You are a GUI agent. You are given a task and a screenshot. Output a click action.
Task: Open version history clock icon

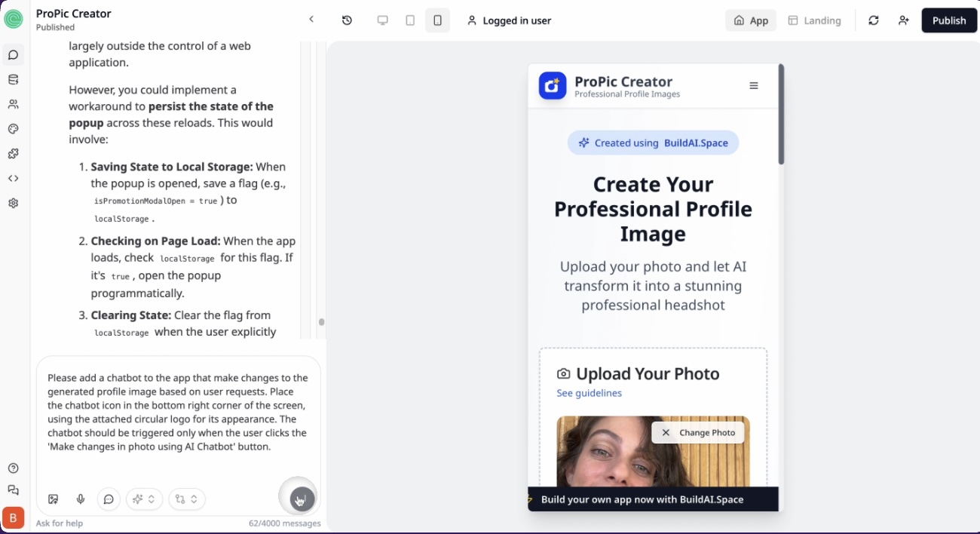coord(347,20)
